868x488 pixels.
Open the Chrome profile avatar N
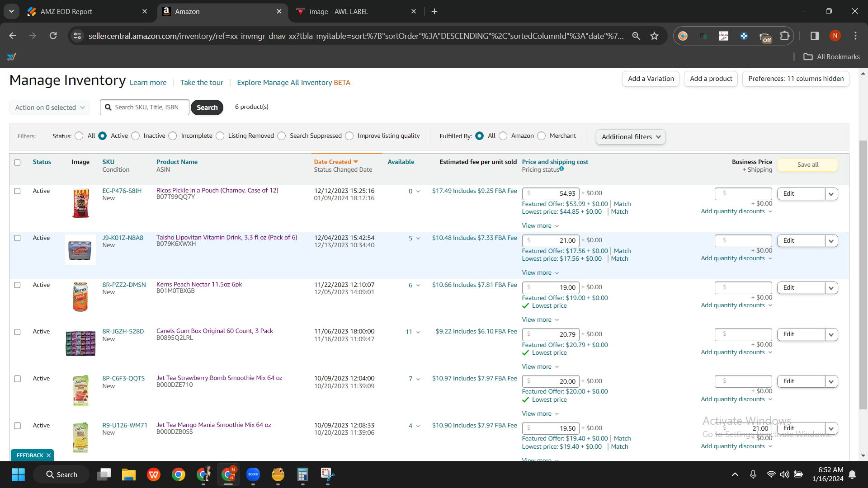point(835,36)
